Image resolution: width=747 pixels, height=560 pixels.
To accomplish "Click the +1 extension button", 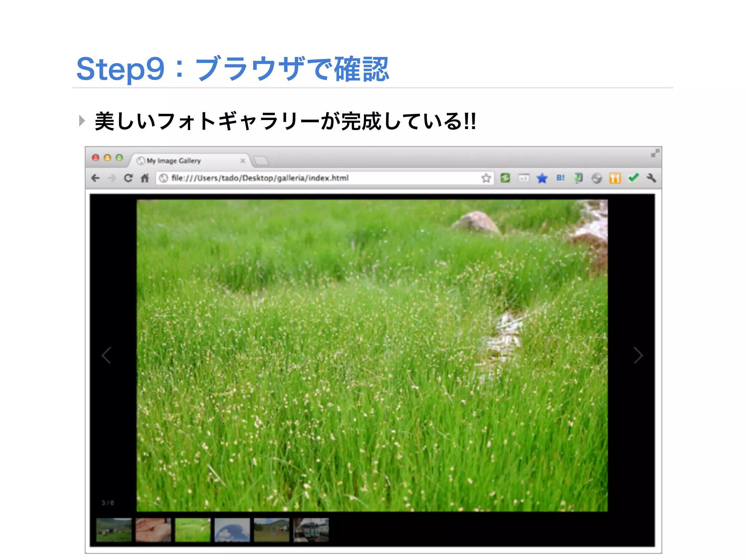I will tap(524, 178).
